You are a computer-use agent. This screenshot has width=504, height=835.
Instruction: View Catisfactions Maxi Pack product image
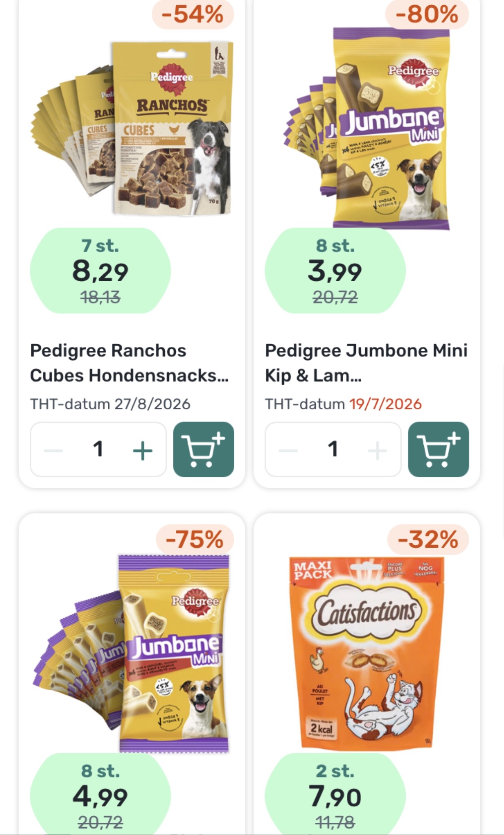[367, 653]
